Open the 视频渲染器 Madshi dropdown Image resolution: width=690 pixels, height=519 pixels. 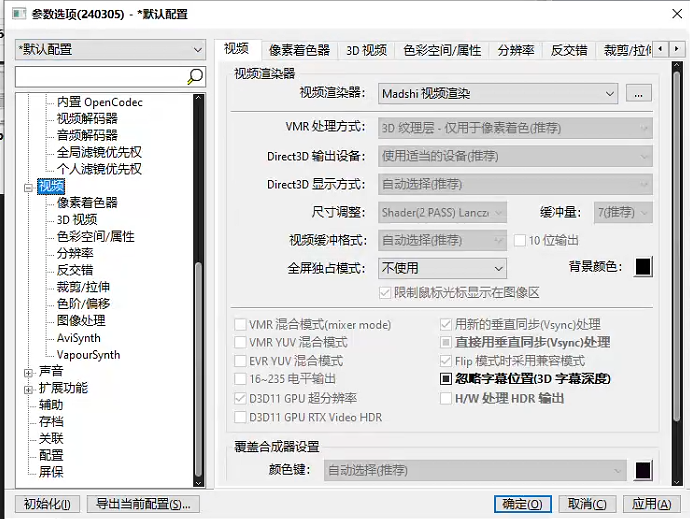498,94
